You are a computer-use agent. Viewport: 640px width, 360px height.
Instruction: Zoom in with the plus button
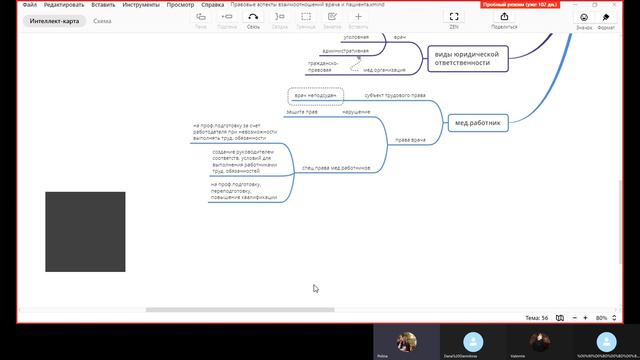tap(585, 318)
